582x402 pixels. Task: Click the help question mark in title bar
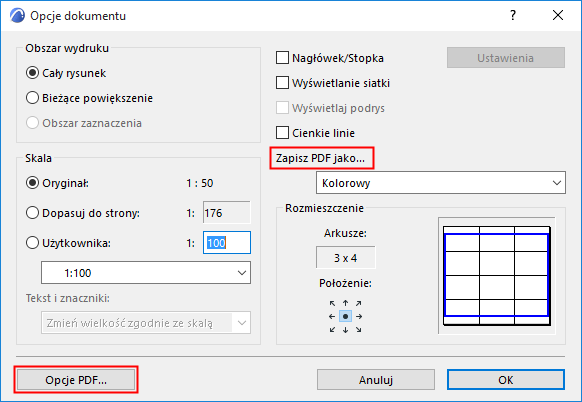(513, 15)
